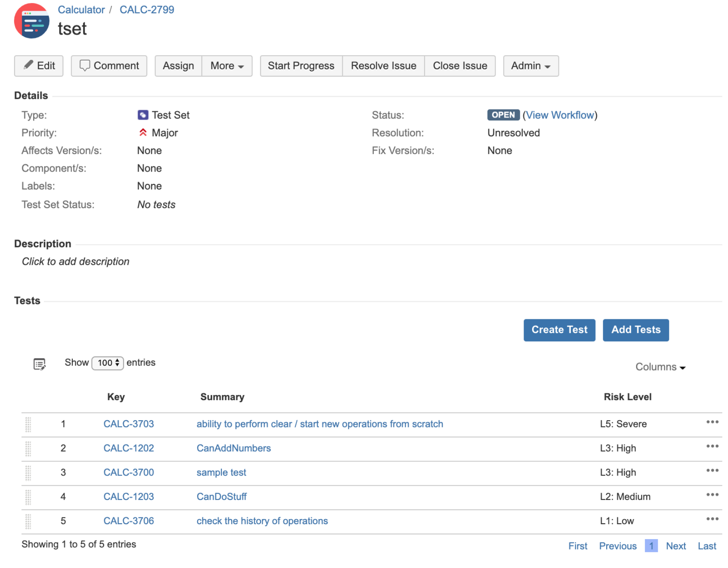
Task: Go to the Previous page
Action: (x=617, y=546)
